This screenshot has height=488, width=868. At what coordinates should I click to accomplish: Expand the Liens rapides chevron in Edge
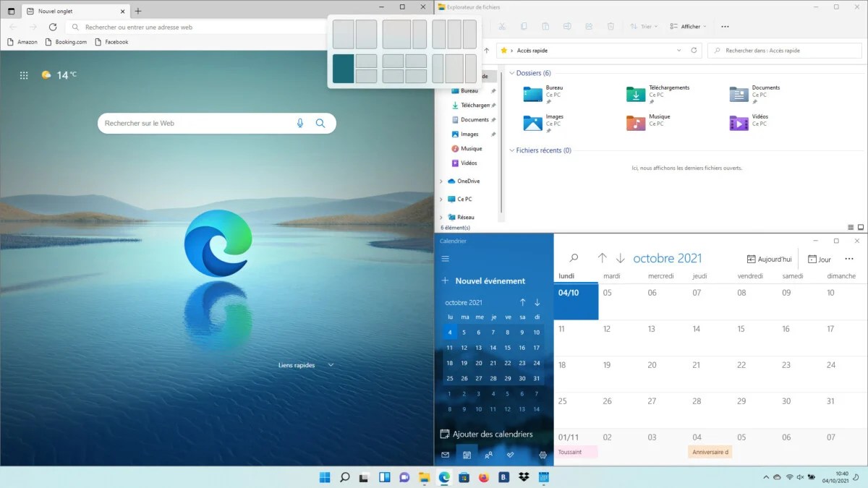click(x=331, y=365)
